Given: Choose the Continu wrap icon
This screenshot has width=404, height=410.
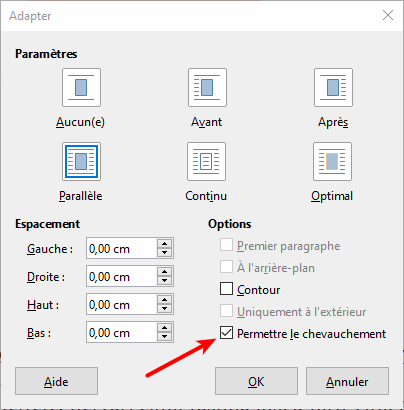Looking at the screenshot, I should pyautogui.click(x=207, y=162).
